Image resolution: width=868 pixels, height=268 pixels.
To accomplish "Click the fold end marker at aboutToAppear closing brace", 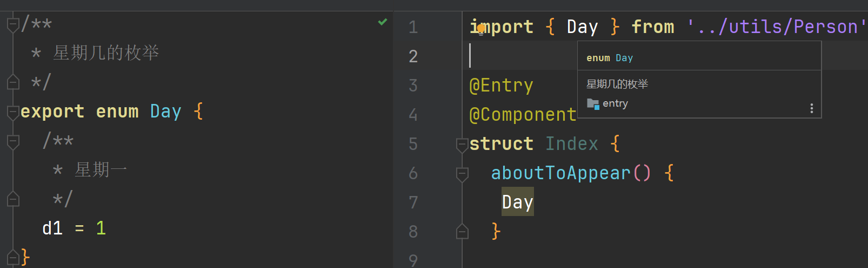I will point(462,232).
